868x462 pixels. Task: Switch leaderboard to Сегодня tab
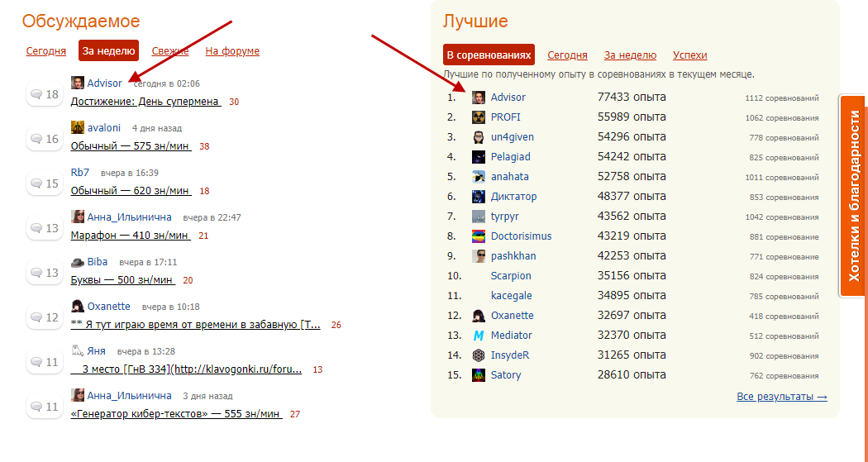[567, 55]
